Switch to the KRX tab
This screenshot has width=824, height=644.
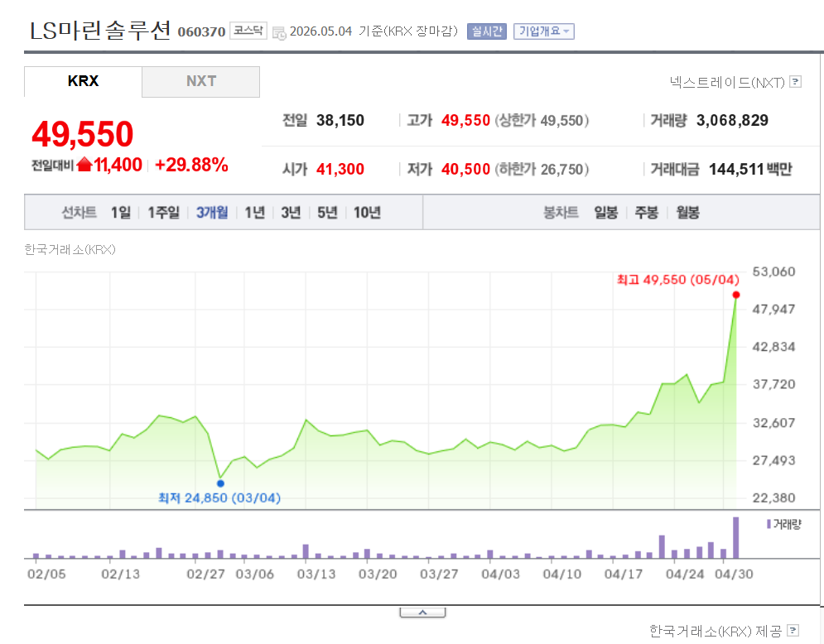[x=83, y=81]
